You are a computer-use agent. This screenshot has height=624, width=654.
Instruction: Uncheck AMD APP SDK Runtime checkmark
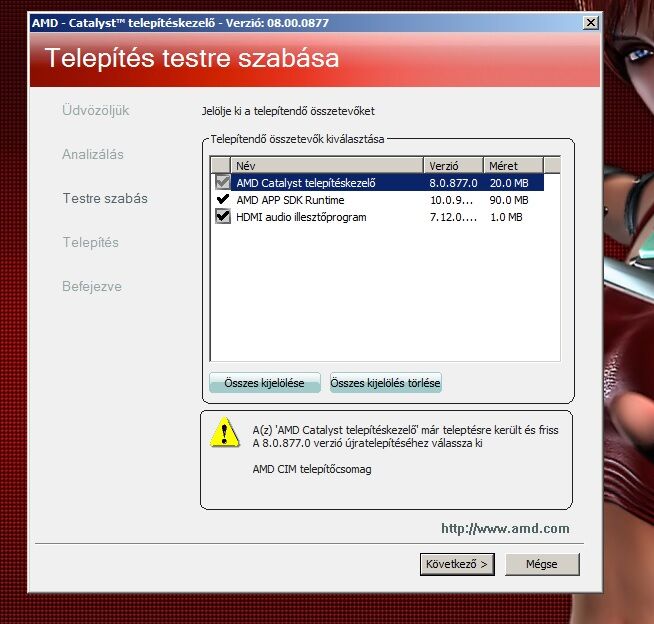coord(223,199)
